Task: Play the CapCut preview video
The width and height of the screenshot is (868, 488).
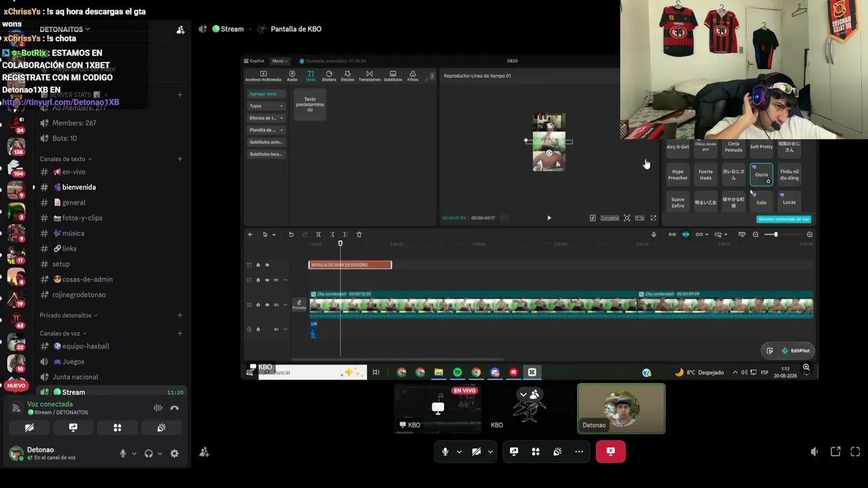Action: [549, 218]
